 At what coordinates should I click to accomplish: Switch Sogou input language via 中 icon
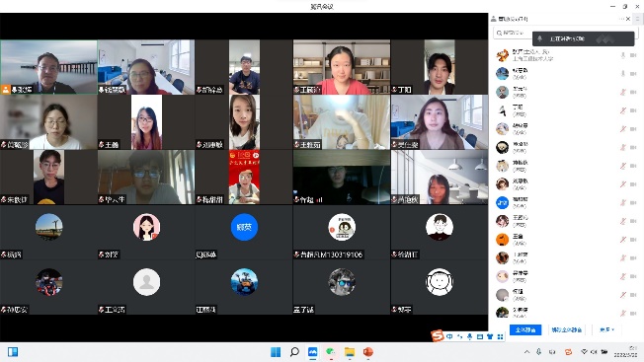click(449, 336)
